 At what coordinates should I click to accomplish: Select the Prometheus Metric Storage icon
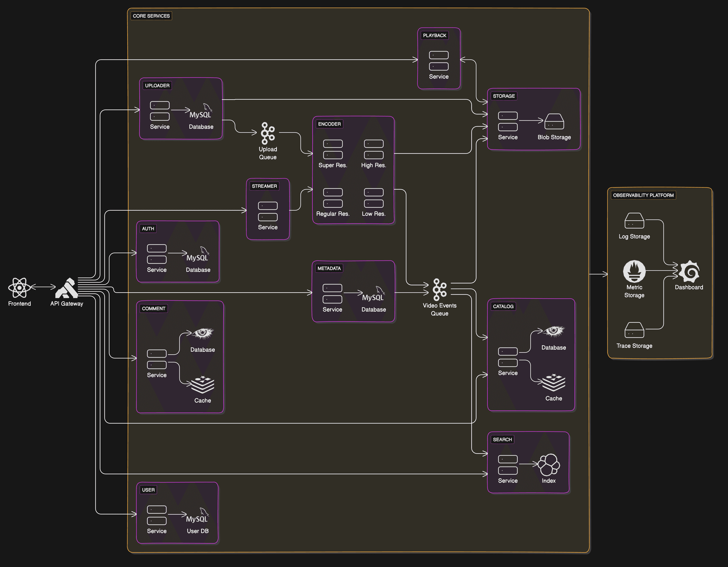click(x=634, y=271)
